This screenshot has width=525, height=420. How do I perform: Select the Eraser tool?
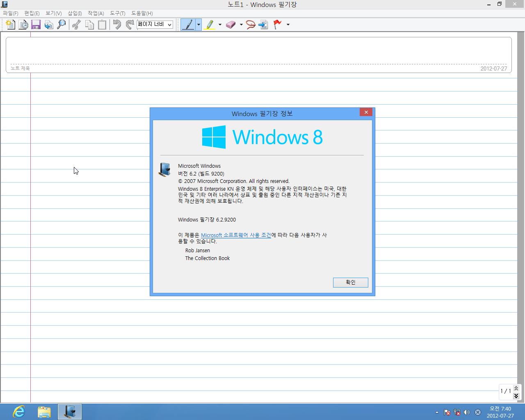(x=231, y=25)
